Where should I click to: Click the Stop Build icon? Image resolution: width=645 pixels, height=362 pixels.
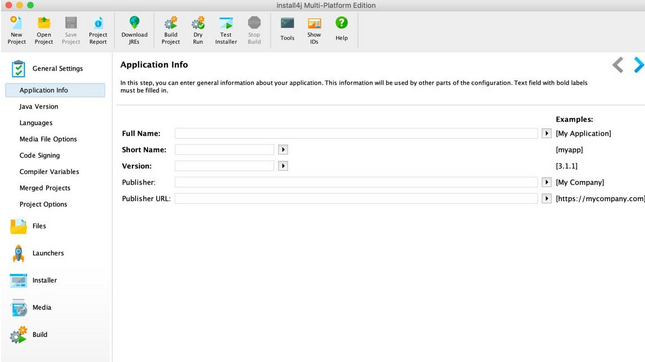254,23
